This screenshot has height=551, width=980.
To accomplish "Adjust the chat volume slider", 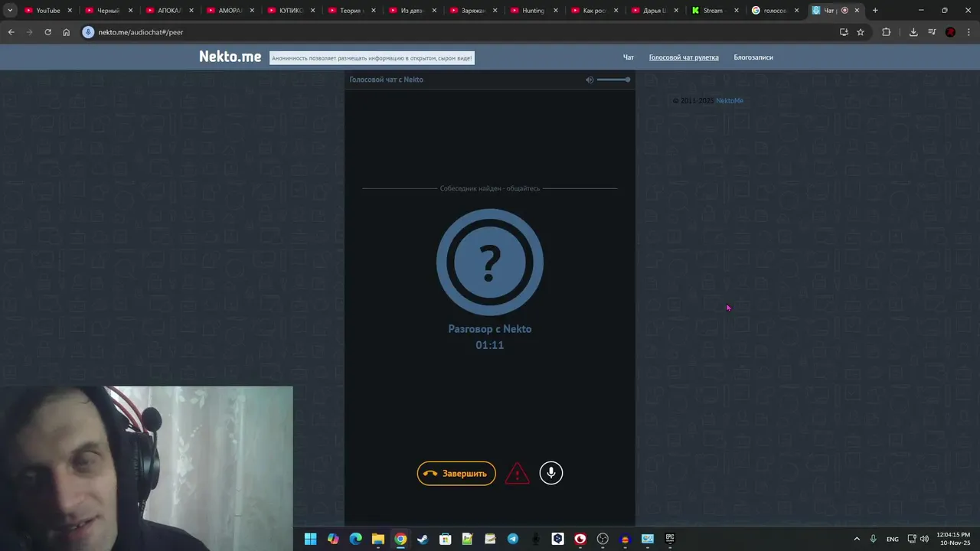I will click(613, 80).
